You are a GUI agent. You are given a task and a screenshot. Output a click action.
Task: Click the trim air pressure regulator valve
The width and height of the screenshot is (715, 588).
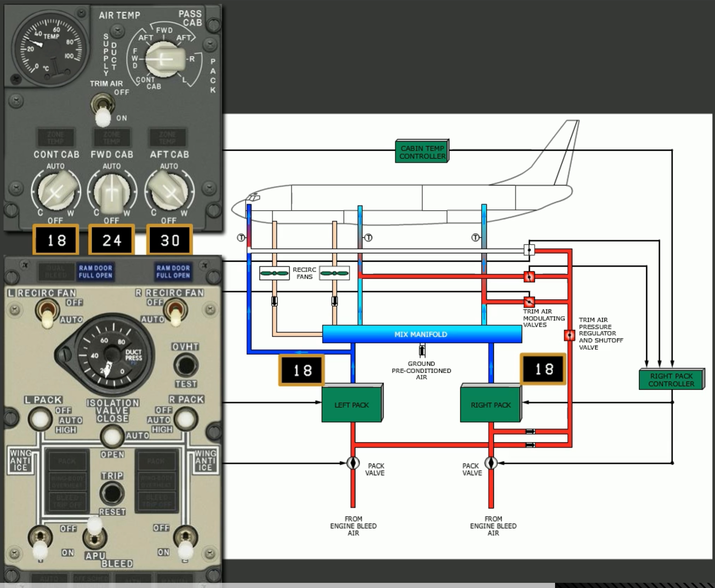pyautogui.click(x=569, y=335)
